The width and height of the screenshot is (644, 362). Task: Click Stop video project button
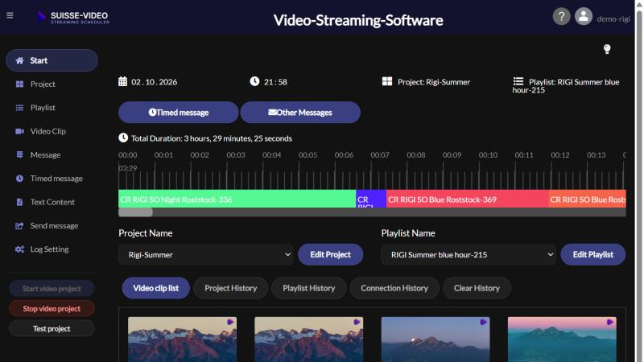(x=52, y=309)
